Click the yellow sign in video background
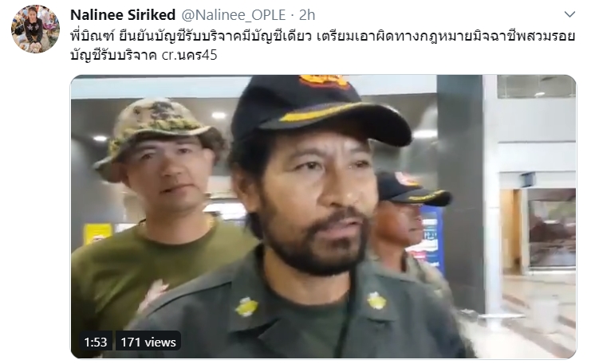This screenshot has height=364, width=591. click(97, 233)
